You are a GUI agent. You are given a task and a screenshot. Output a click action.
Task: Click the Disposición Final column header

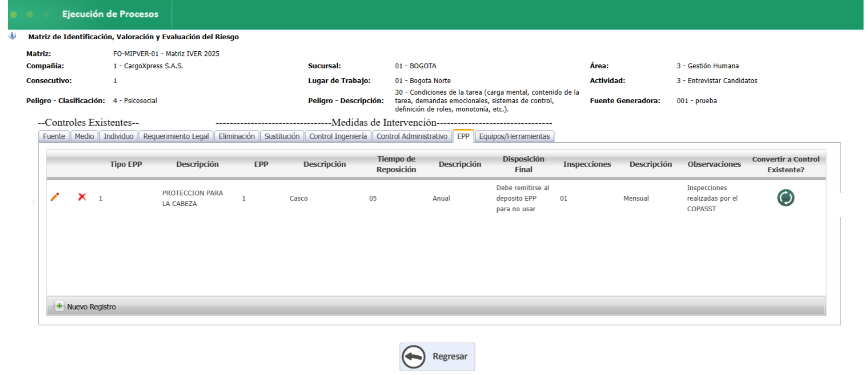click(x=523, y=164)
